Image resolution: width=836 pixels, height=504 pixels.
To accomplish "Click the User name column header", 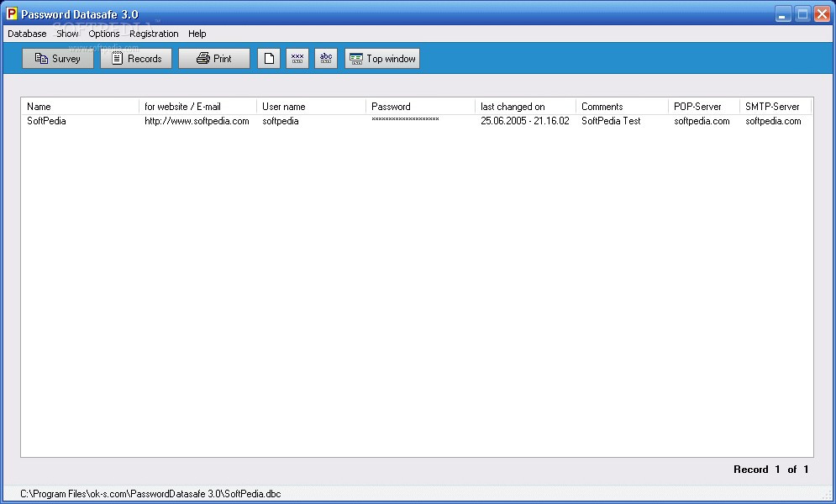I will tap(312, 107).
